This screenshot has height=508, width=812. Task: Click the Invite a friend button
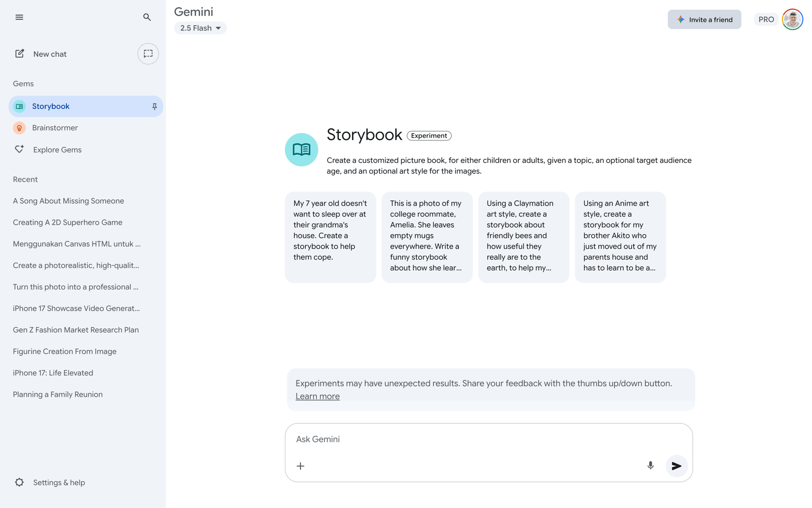tap(704, 19)
